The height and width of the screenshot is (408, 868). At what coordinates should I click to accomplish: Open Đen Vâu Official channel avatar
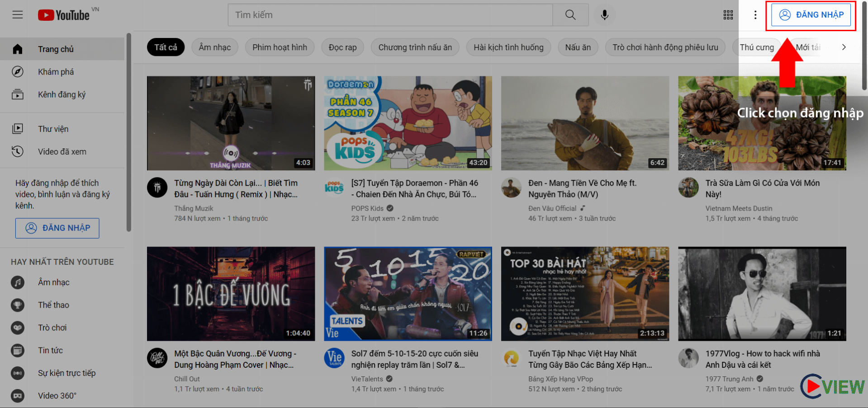[511, 187]
